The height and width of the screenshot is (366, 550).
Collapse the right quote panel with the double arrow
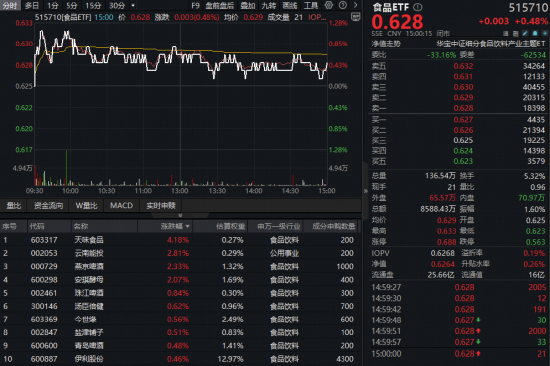coord(365,191)
